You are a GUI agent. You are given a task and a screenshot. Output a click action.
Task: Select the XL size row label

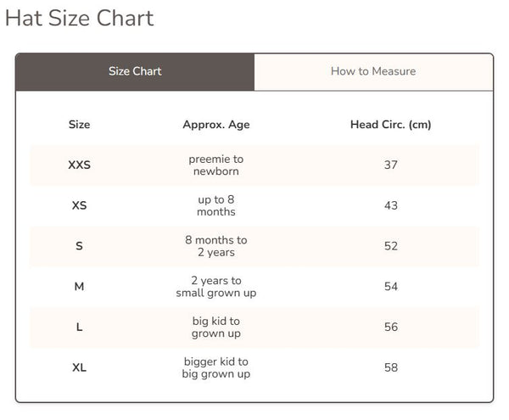point(79,368)
